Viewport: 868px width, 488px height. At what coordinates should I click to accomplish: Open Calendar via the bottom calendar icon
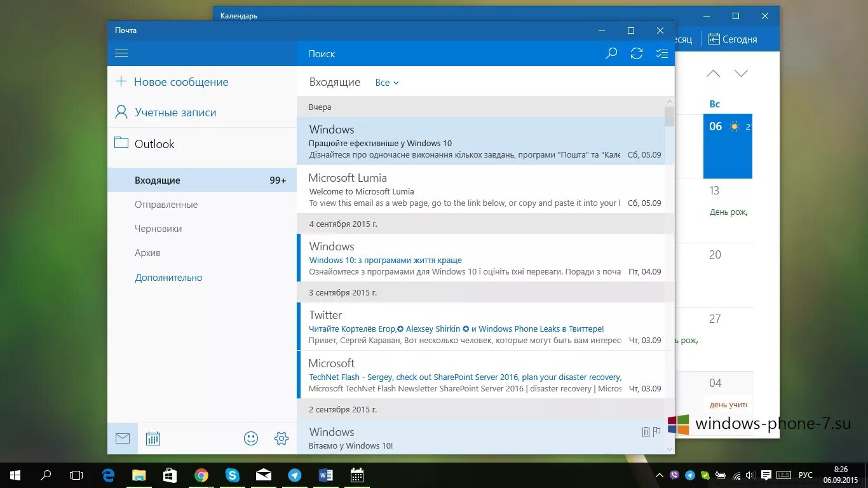153,438
